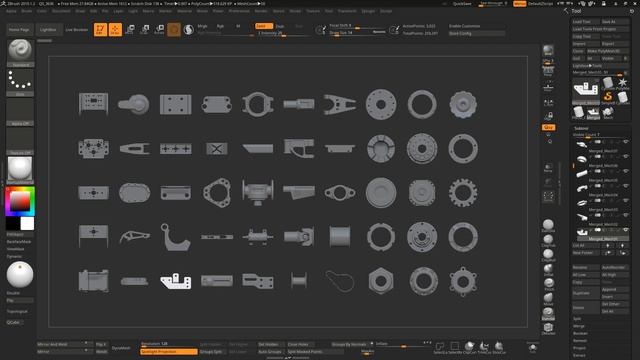The image size is (640, 360).
Task: Open the Brush menu
Action: pyautogui.click(x=27, y=11)
